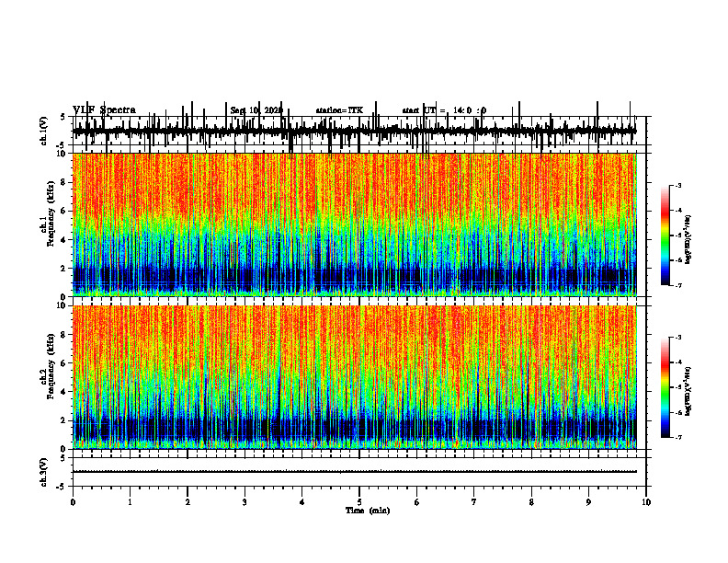This screenshot has width=728, height=563.
Task: Click the "ch.1(V)" waveform axis label
Action: [x=44, y=131]
